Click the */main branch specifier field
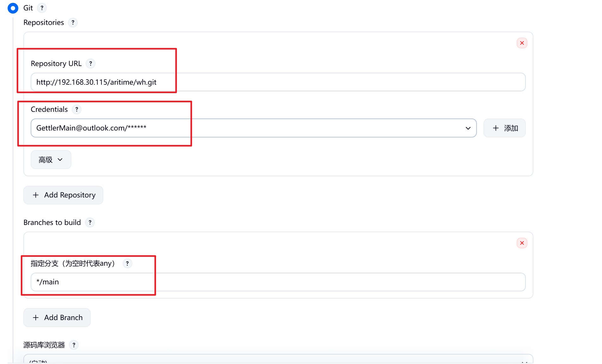Image resolution: width=602 pixels, height=364 pixels. pos(278,282)
